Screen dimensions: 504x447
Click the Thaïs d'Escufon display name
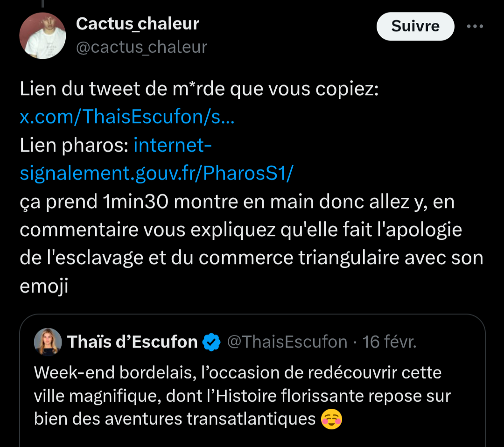(x=132, y=342)
